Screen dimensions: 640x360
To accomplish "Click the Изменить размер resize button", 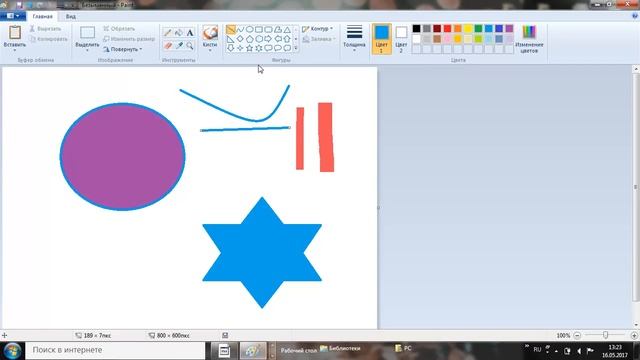I will click(129, 39).
